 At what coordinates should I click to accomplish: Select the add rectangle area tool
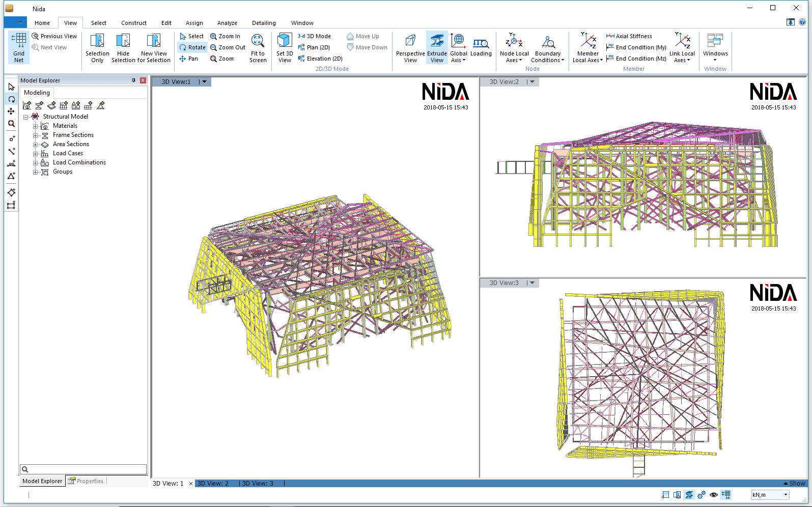[11, 205]
